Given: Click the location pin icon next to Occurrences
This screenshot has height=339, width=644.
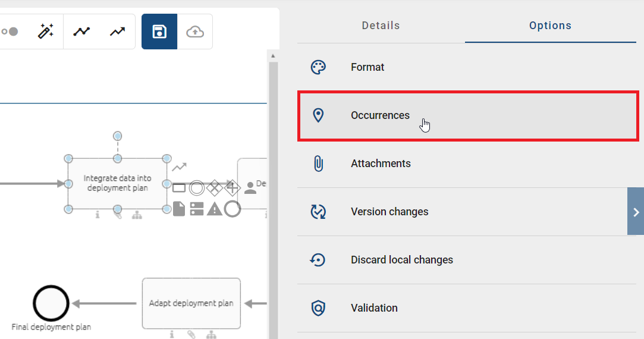Looking at the screenshot, I should coord(318,115).
